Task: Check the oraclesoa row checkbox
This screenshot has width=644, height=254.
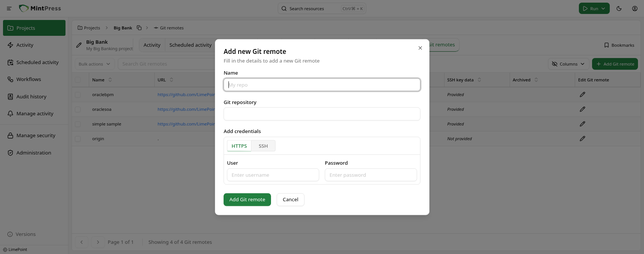Action: click(x=78, y=109)
